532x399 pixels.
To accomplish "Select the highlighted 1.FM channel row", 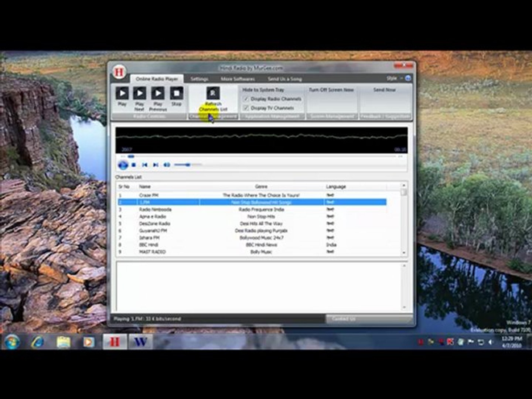I will tap(252, 202).
